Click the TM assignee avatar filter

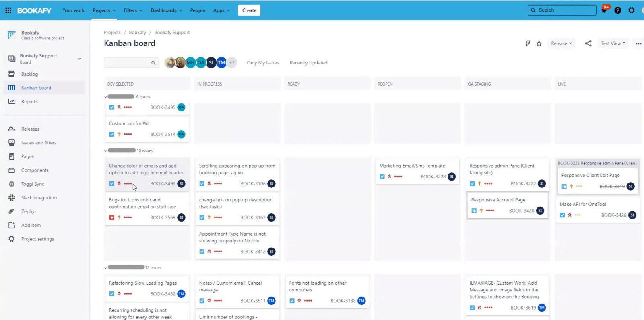221,63
